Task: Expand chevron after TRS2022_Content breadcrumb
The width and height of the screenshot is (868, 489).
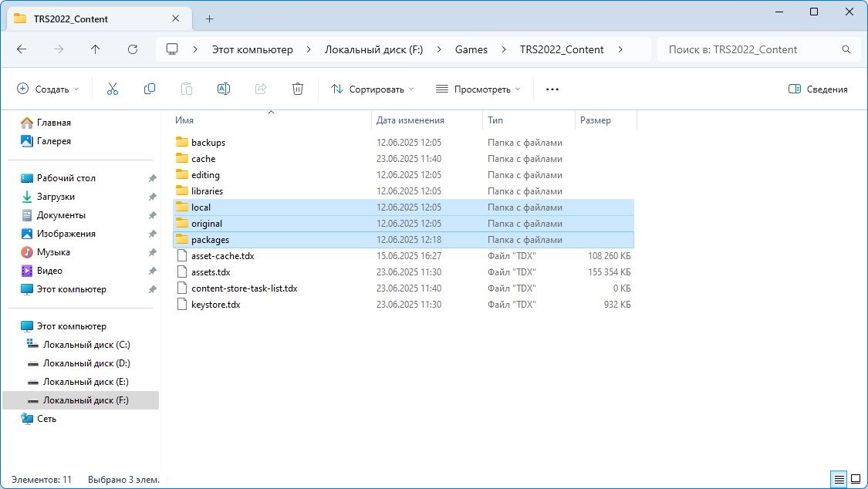Action: 620,49
